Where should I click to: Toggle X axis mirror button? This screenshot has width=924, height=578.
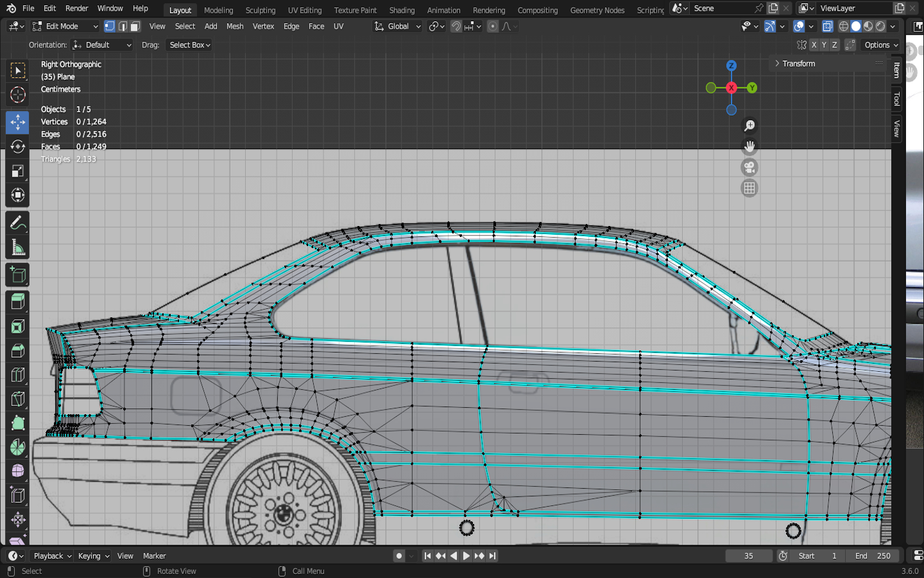[814, 45]
